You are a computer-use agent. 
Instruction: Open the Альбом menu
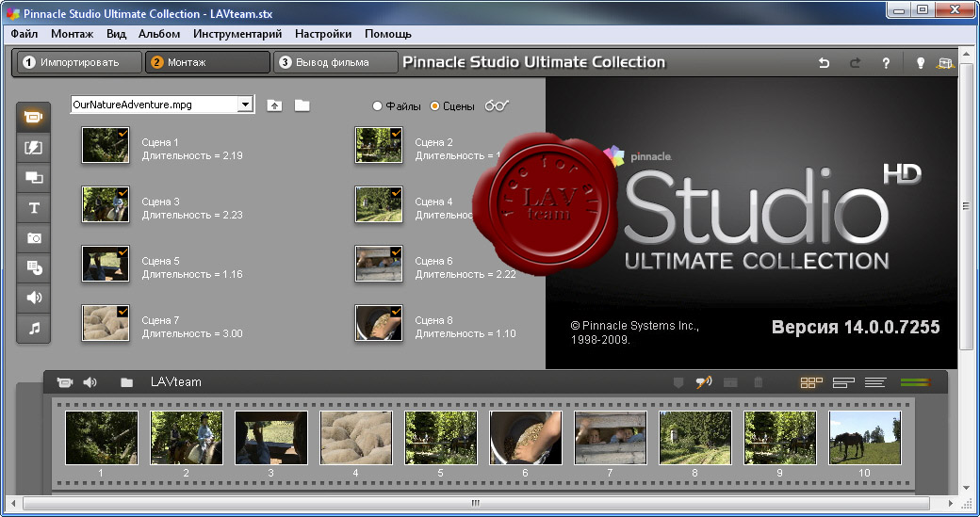pos(159,34)
